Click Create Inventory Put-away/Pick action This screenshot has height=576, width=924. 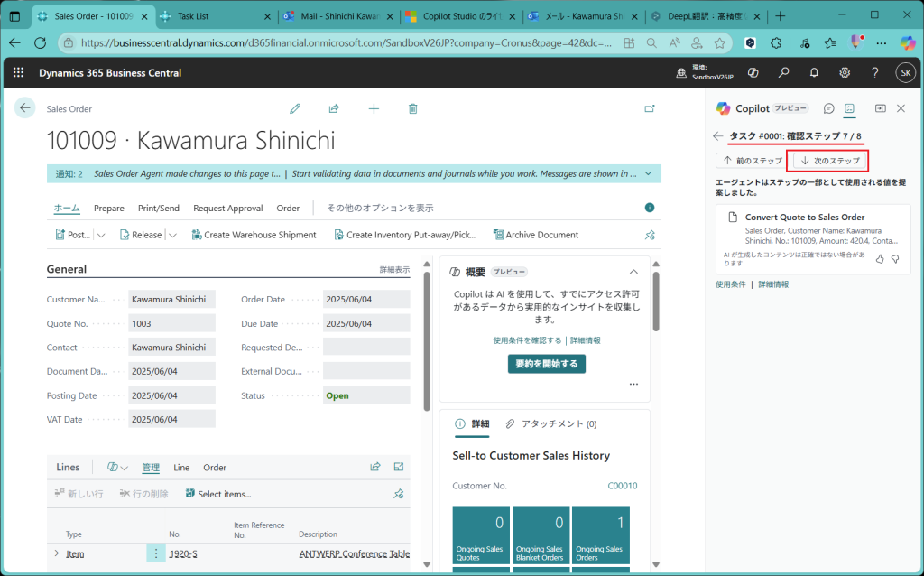(x=405, y=235)
